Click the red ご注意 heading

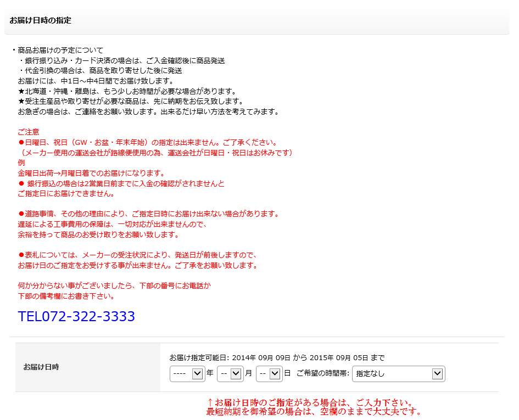(29, 132)
